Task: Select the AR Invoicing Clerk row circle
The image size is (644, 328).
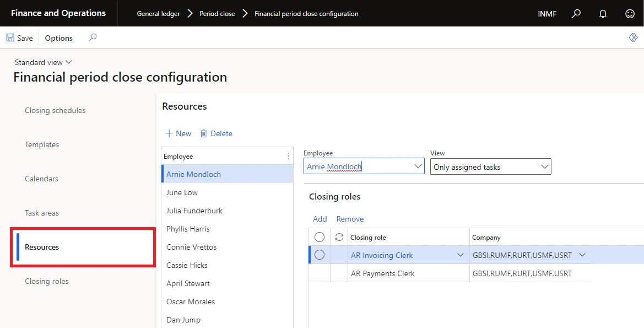Action: click(320, 255)
